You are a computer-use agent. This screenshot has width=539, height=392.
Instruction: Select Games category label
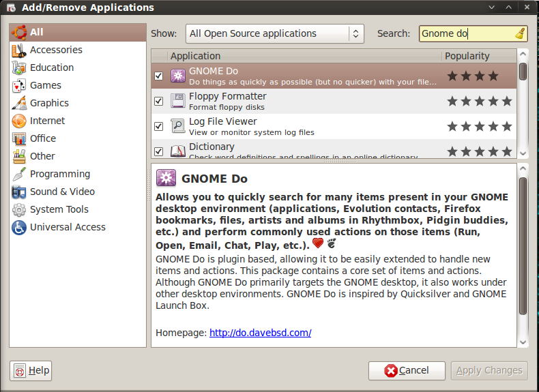46,85
